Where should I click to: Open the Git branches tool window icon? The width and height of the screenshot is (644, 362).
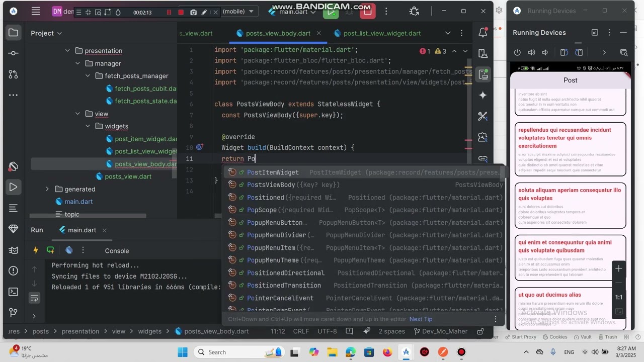point(14,312)
